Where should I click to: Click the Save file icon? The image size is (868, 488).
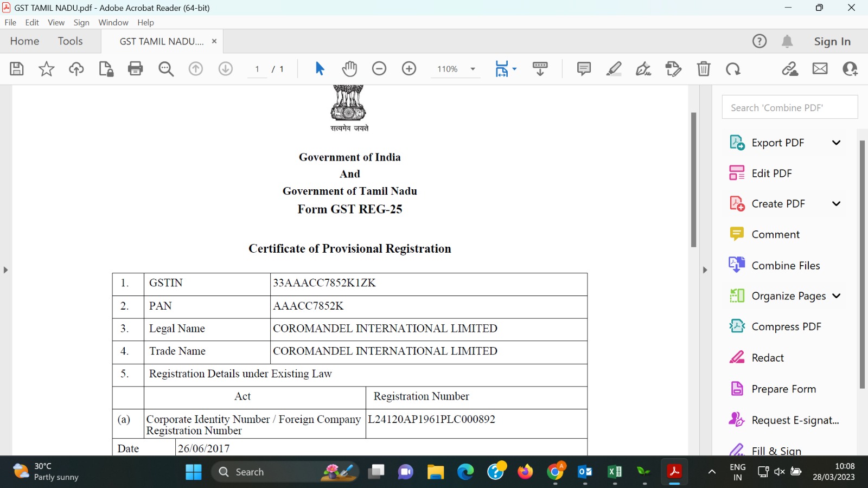click(17, 69)
